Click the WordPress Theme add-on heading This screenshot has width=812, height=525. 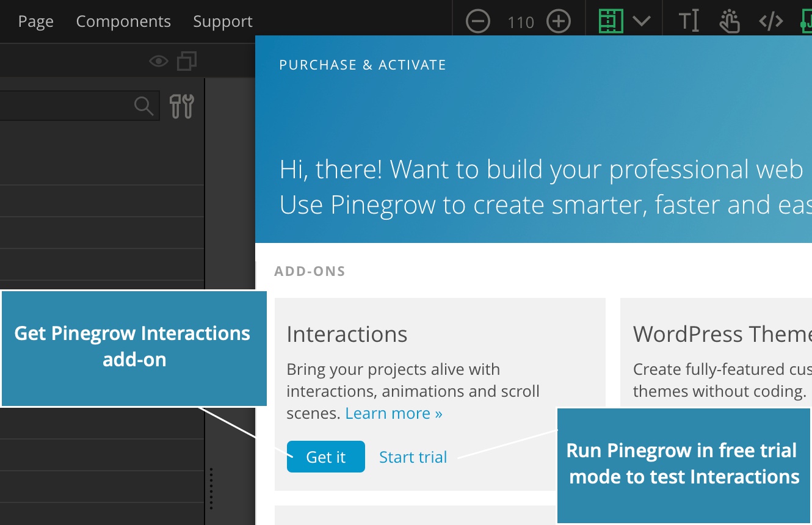click(722, 334)
